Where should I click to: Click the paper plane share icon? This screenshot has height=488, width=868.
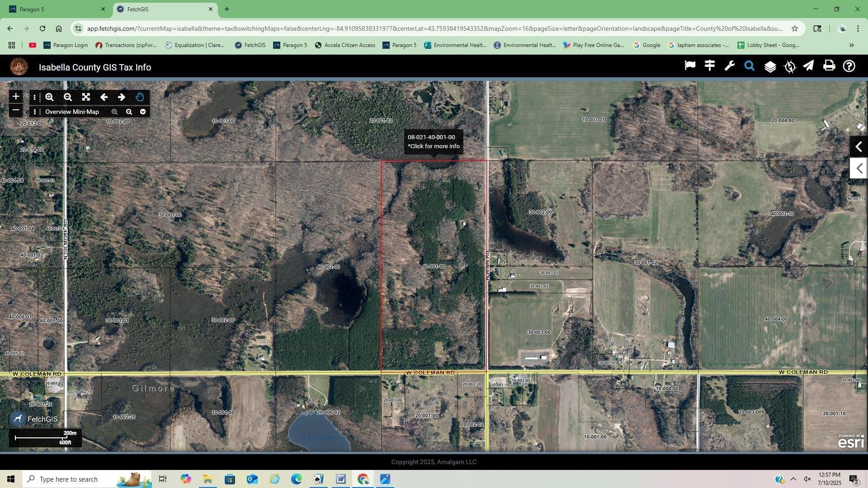point(809,66)
